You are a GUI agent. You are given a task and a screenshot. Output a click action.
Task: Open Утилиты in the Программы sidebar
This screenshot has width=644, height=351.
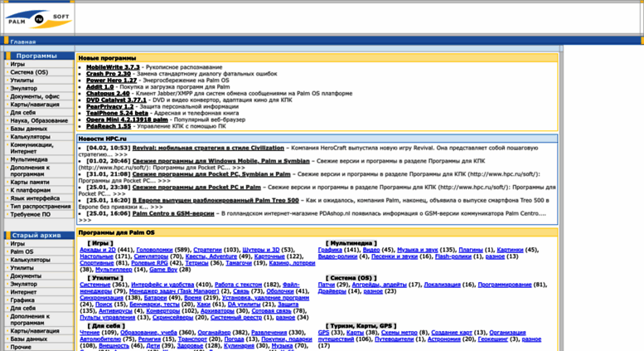[22, 80]
